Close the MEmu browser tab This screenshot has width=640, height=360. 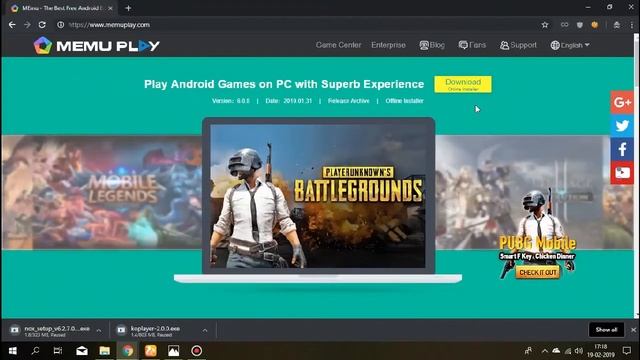point(110,8)
